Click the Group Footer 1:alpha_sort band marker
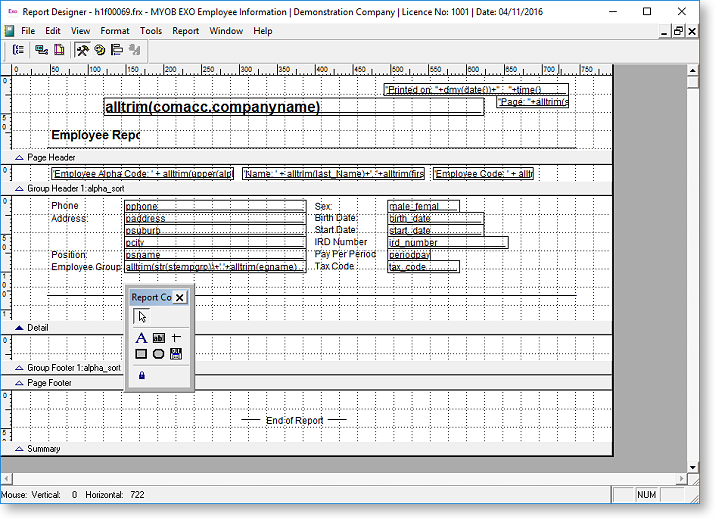715x519 pixels. click(x=19, y=368)
